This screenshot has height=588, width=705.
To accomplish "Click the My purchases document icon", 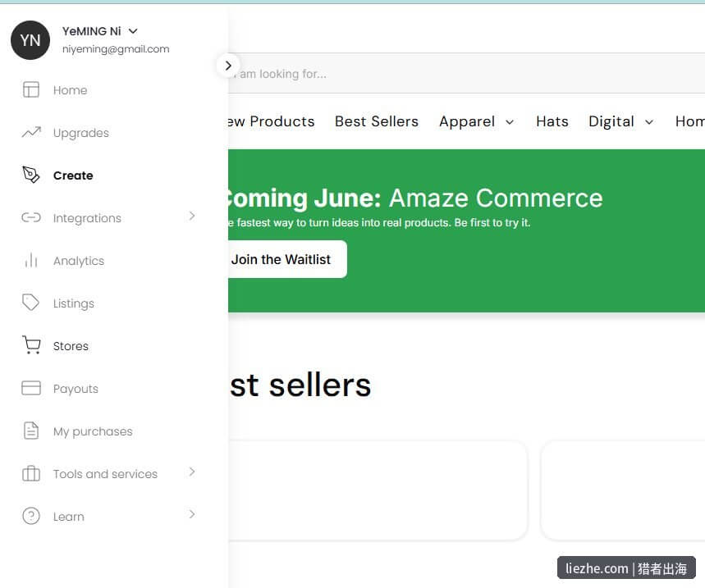I will tap(31, 431).
